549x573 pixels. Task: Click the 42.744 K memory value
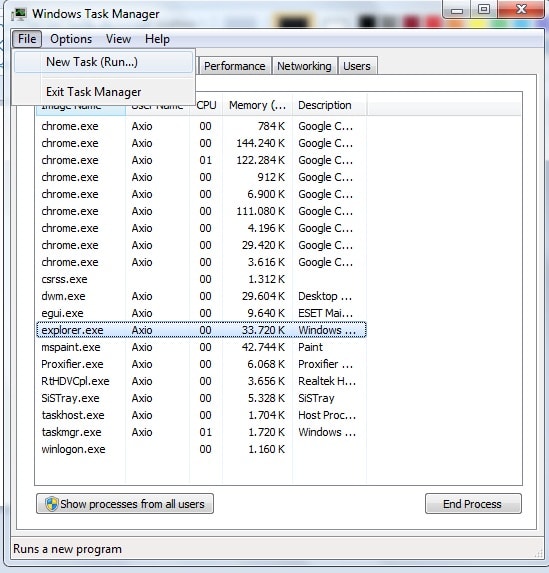pos(263,347)
